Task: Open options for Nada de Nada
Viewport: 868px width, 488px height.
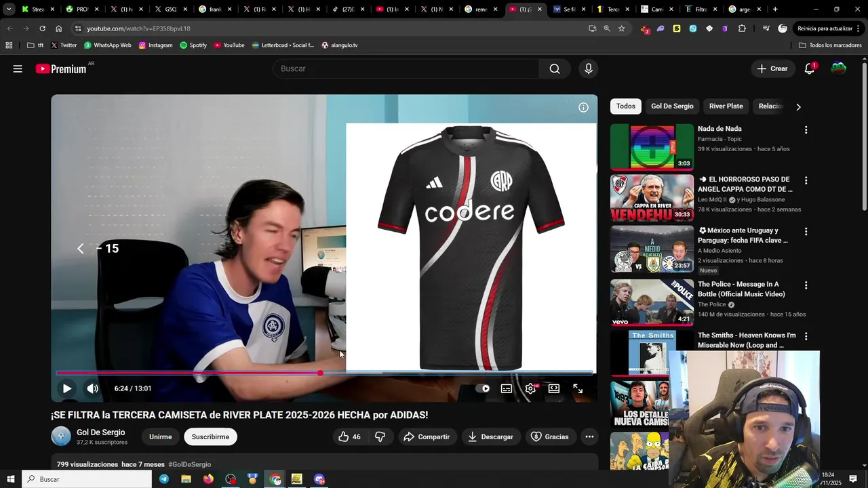Action: (x=806, y=130)
